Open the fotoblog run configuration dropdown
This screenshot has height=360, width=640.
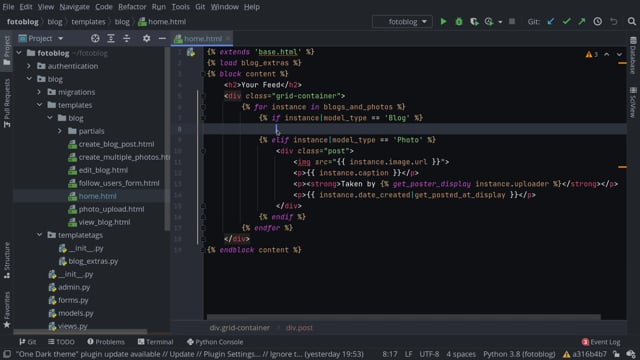pos(402,21)
